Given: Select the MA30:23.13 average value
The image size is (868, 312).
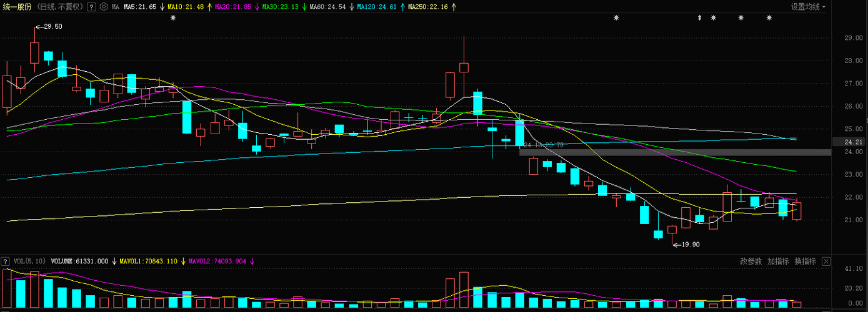Looking at the screenshot, I should click(281, 7).
